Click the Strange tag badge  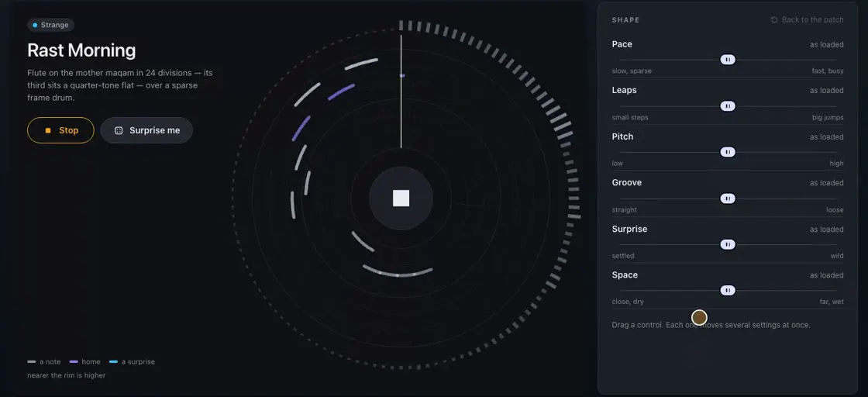[51, 25]
